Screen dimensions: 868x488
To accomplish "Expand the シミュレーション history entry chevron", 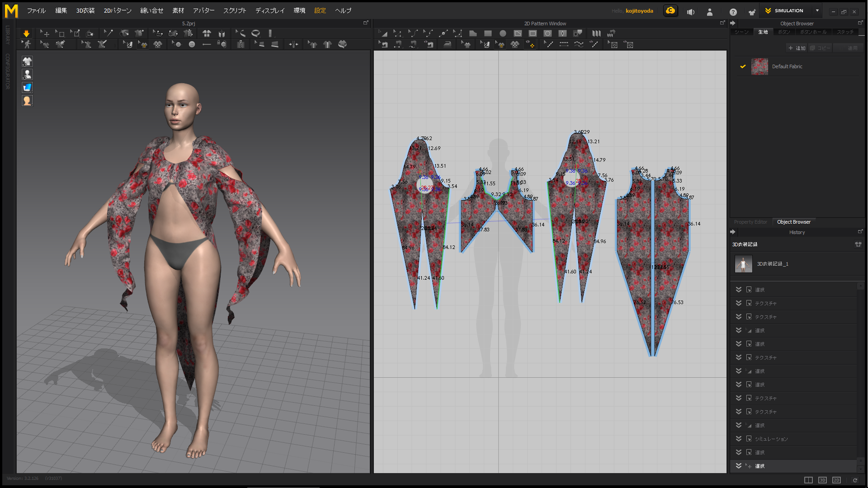I will pyautogui.click(x=738, y=439).
